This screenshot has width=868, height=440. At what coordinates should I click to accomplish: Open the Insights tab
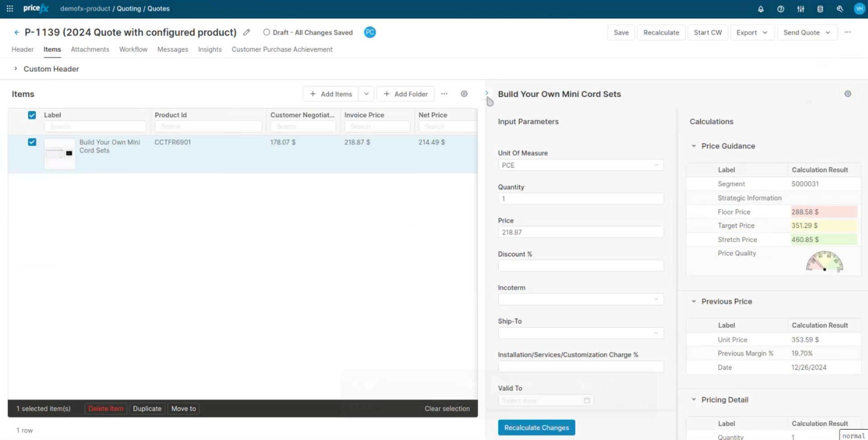point(210,50)
